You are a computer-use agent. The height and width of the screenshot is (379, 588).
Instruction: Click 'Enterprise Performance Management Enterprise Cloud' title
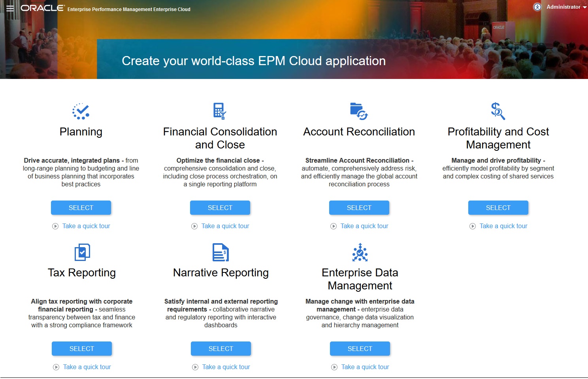tap(129, 9)
